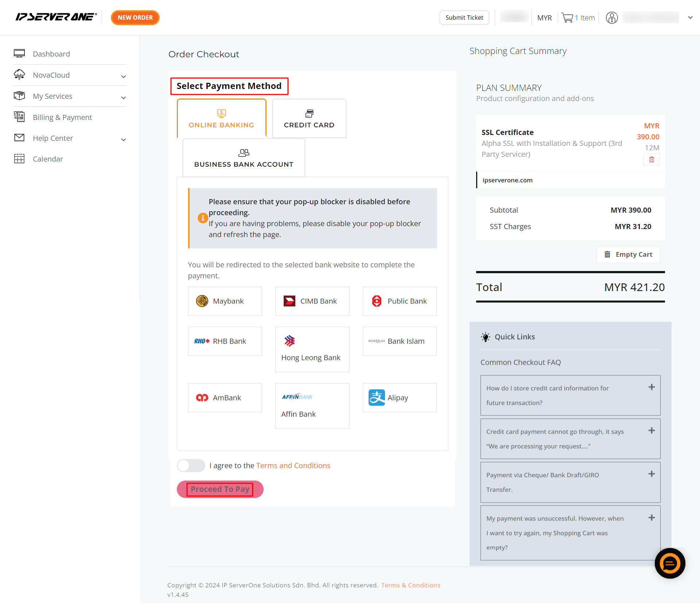Open Calendar from the sidebar

[x=48, y=159]
